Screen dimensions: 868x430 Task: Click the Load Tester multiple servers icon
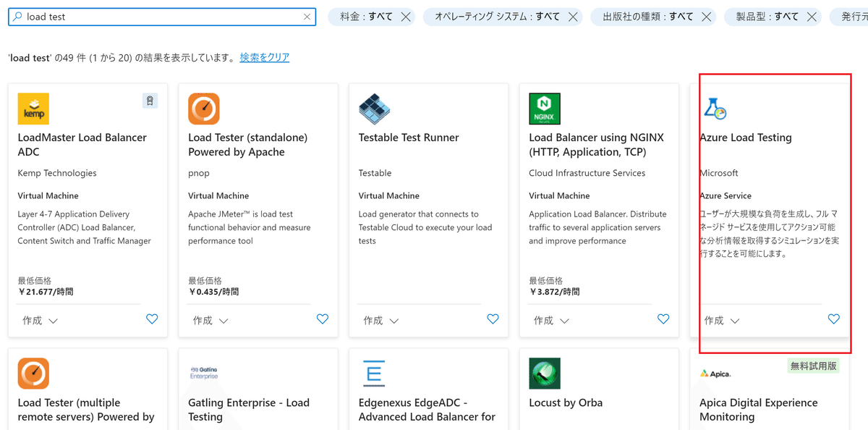point(33,374)
